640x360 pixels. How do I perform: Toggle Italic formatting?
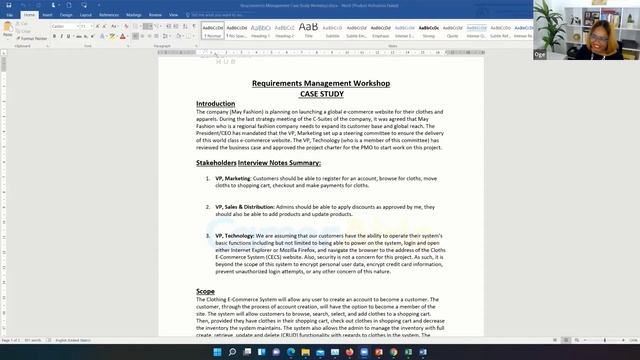[x=61, y=36]
